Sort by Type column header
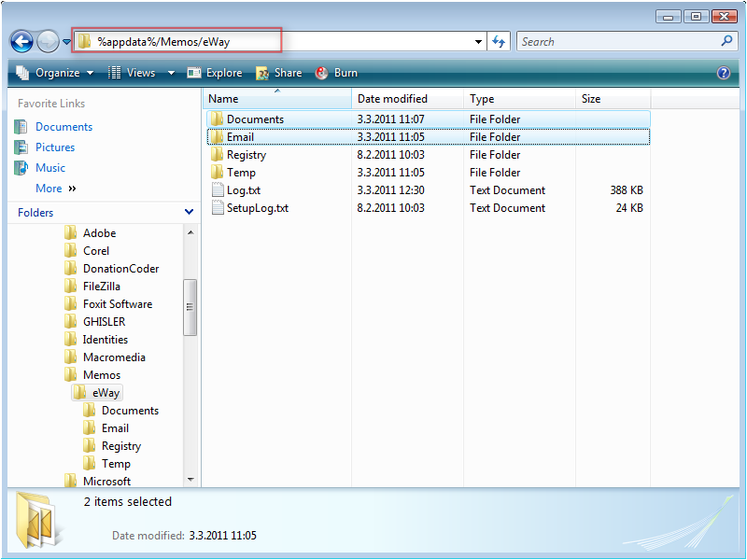 pyautogui.click(x=519, y=99)
